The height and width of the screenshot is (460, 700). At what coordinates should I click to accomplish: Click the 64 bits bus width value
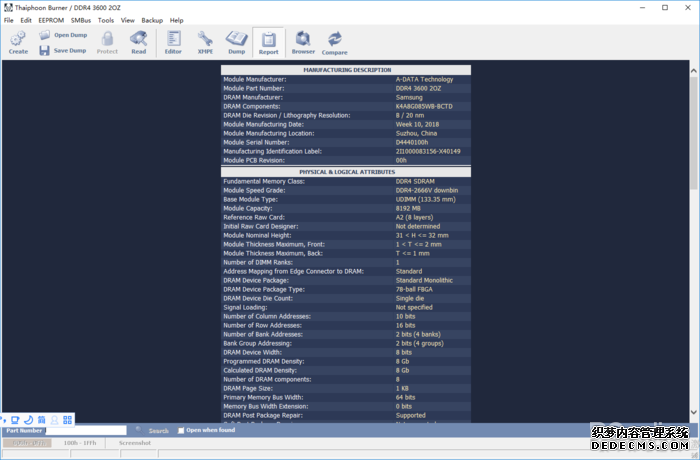[405, 397]
